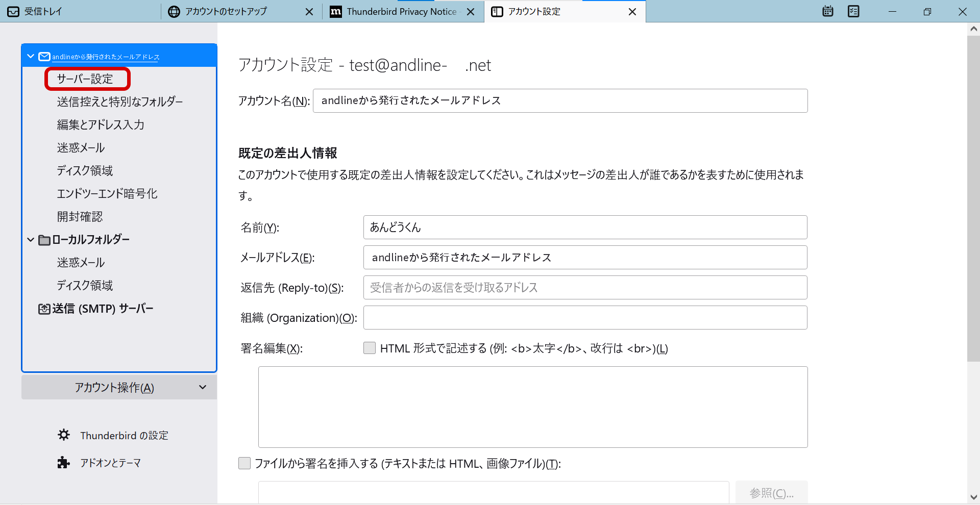
Task: Click the Add-ons and Themes puzzle icon
Action: [x=64, y=463]
